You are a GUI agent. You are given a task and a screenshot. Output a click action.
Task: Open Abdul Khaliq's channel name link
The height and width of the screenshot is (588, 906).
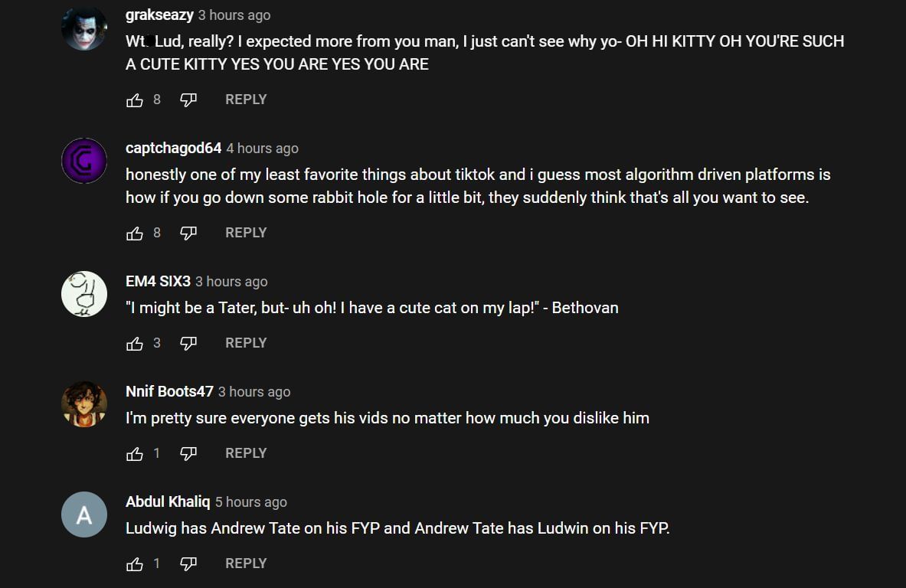(168, 502)
